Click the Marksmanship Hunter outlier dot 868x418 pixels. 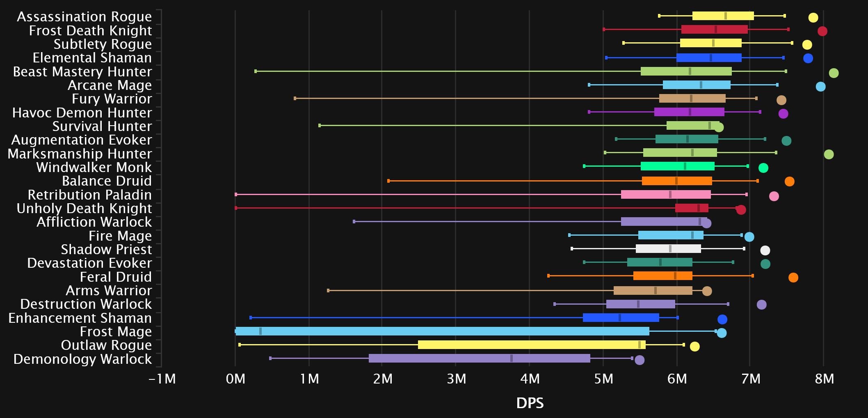(x=829, y=154)
